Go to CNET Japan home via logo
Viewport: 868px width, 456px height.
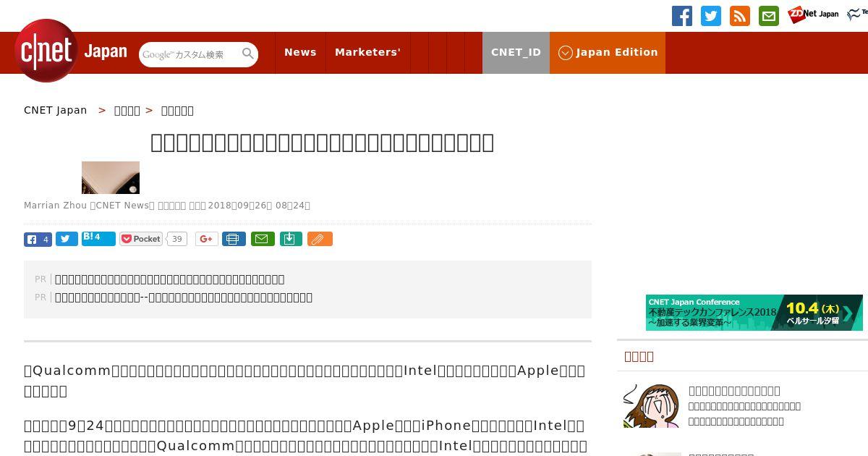pyautogui.click(x=71, y=51)
